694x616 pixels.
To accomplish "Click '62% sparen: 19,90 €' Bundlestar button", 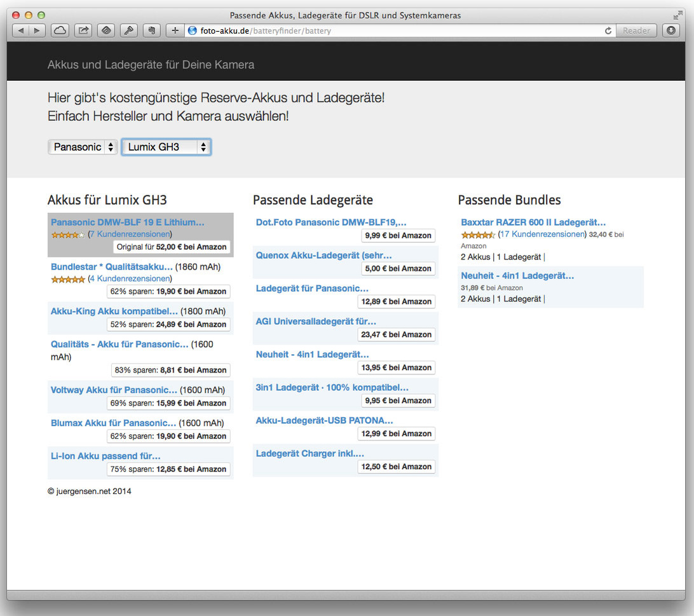I will [x=168, y=291].
